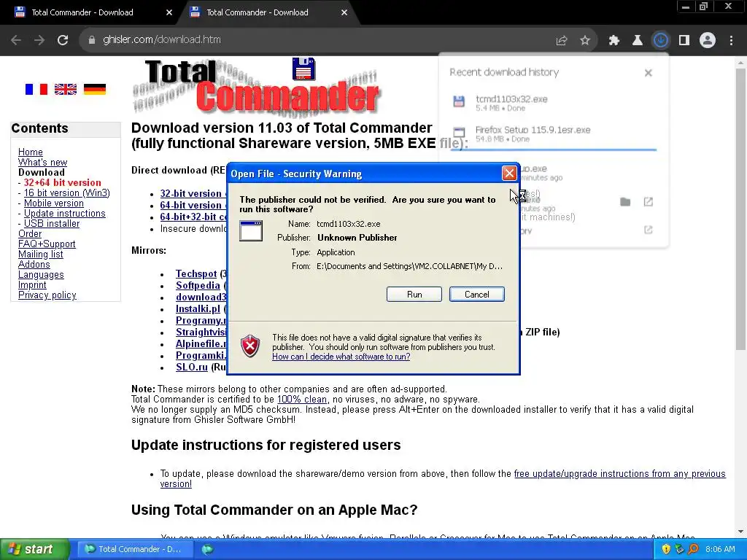Select the English UK flag language

tap(65, 89)
